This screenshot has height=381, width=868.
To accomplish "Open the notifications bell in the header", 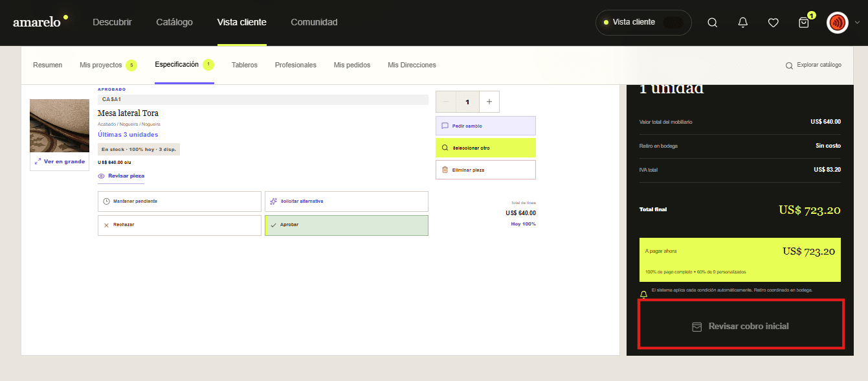I will [x=743, y=23].
